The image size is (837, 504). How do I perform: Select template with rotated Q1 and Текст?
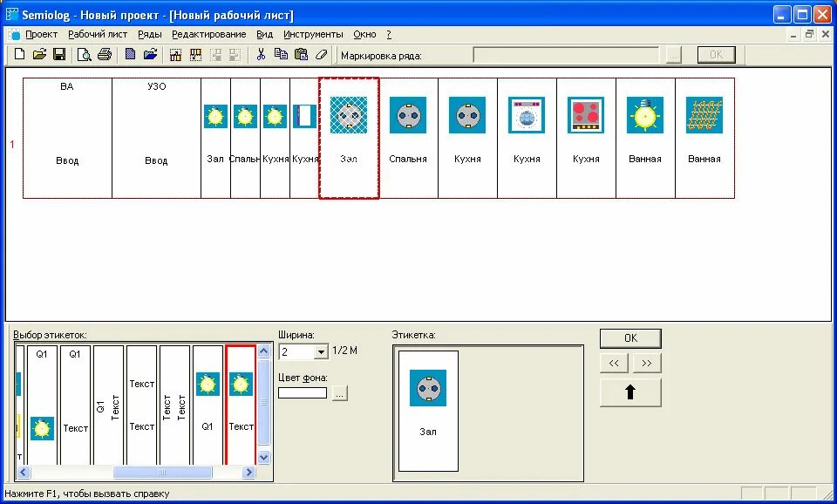[108, 405]
